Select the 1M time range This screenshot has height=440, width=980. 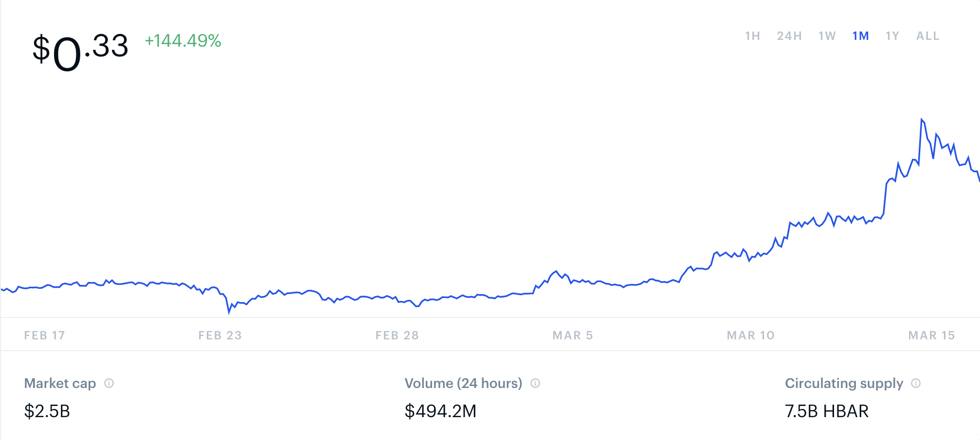tap(861, 36)
